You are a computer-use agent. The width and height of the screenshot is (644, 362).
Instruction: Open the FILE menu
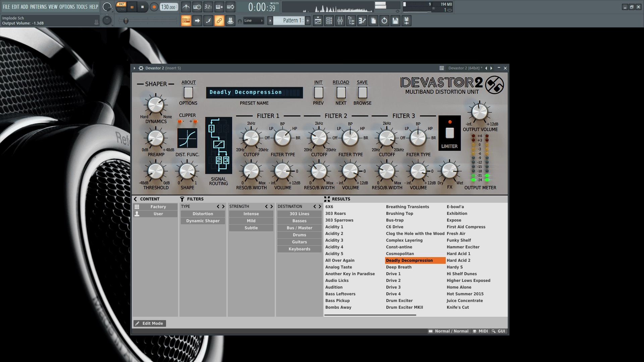[6, 7]
